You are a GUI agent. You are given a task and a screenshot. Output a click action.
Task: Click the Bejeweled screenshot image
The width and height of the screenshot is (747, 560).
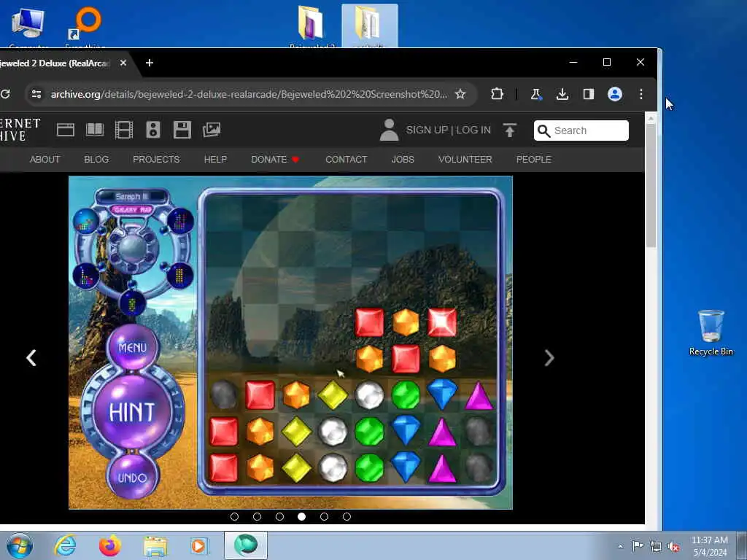pyautogui.click(x=290, y=343)
